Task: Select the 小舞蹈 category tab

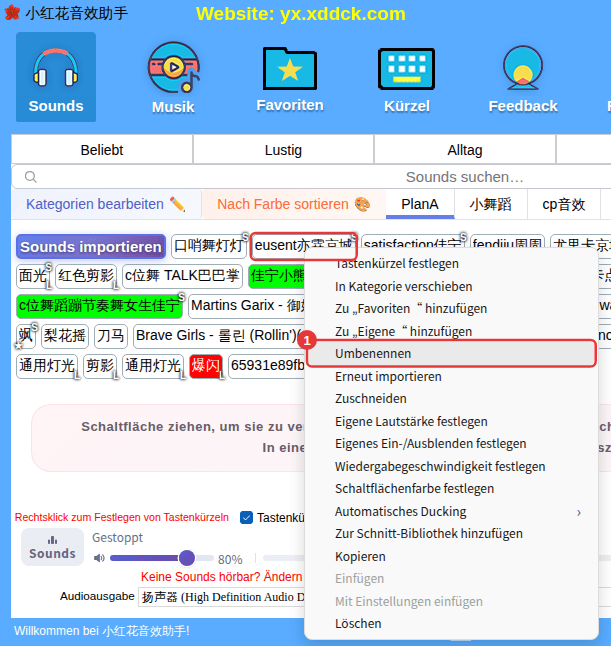Action: (x=490, y=204)
